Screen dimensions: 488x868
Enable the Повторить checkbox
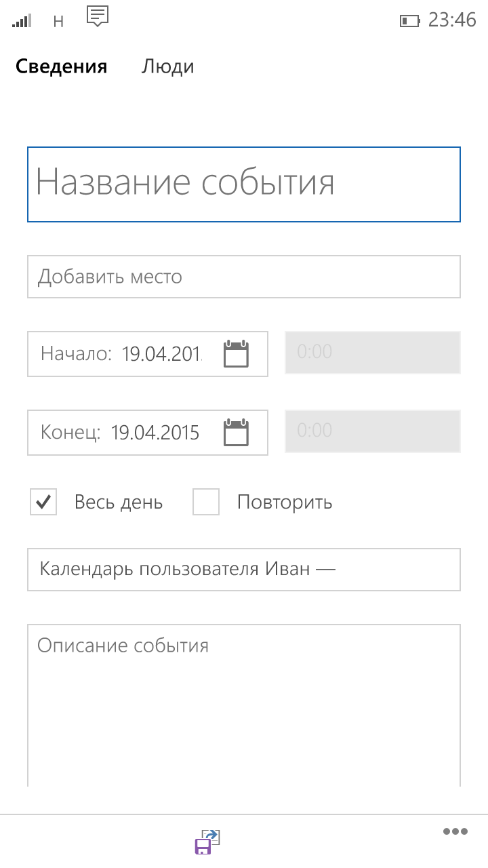tap(206, 502)
